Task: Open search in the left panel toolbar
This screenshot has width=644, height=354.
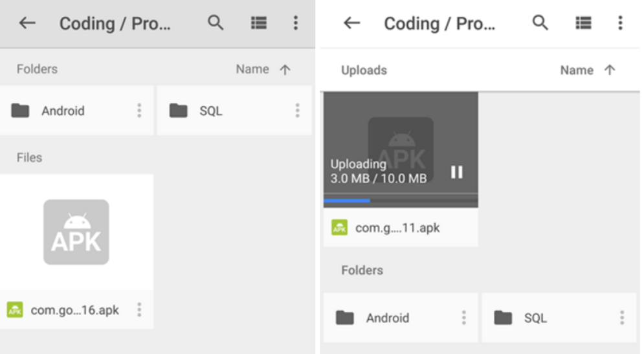Action: click(216, 23)
